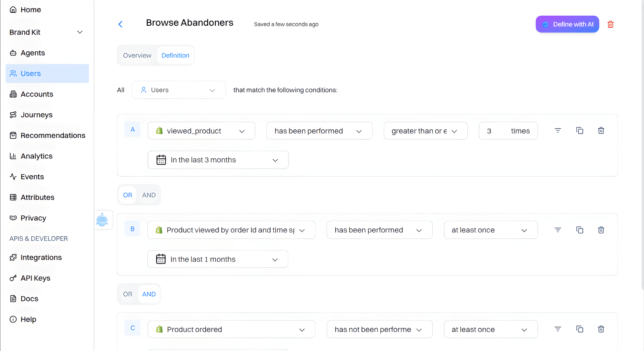The height and width of the screenshot is (351, 644).
Task: Open the Product ordered event dropdown
Action: pos(231,329)
